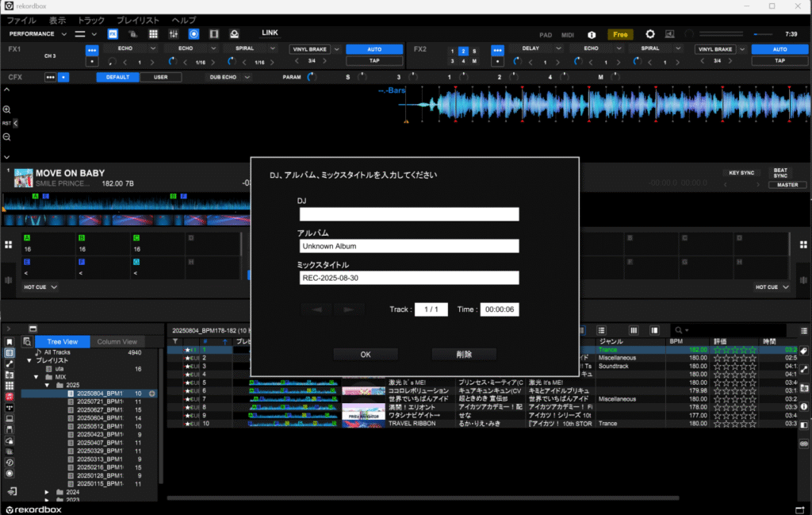Select the CFX USER bank button
This screenshot has height=515, width=812.
point(160,77)
